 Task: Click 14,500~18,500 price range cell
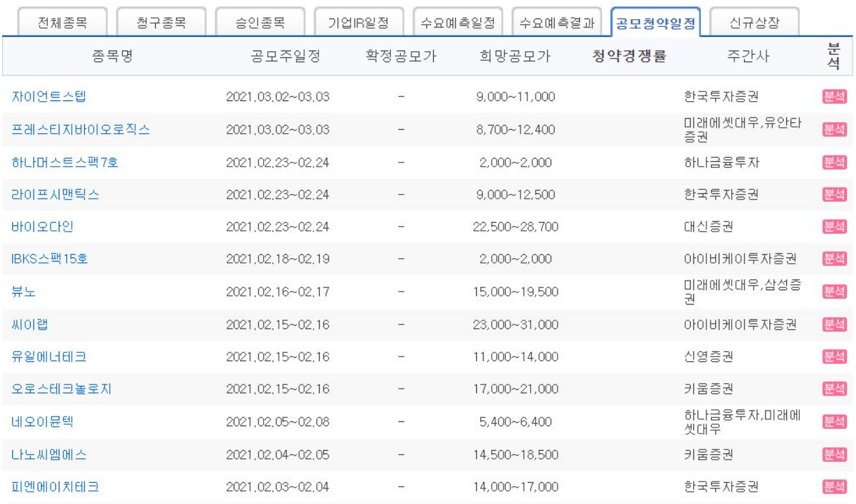(516, 456)
